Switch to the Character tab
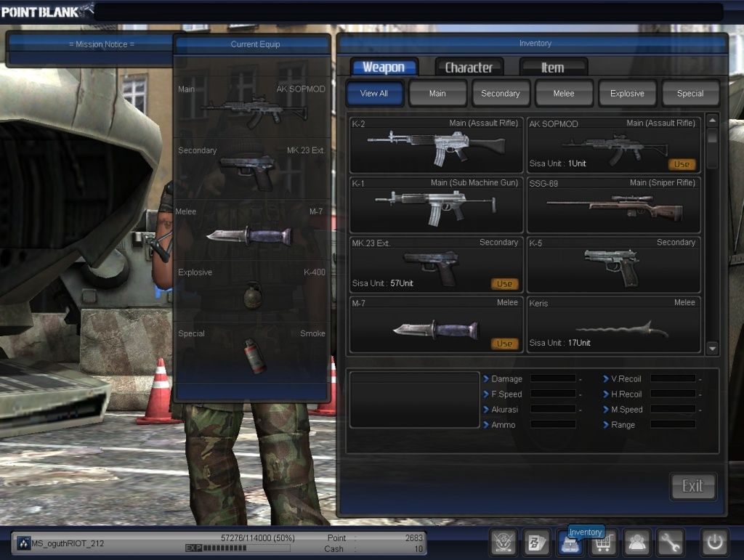This screenshot has height=560, width=744. click(x=469, y=68)
